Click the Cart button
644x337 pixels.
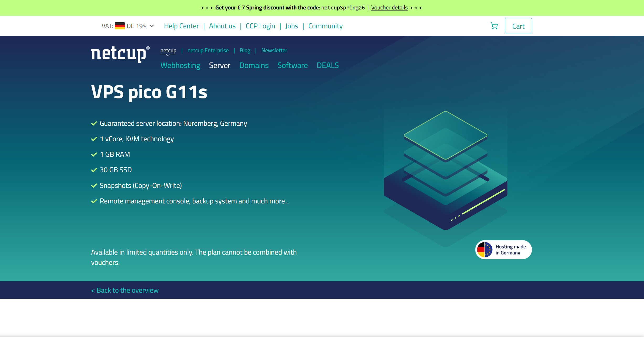tap(518, 26)
